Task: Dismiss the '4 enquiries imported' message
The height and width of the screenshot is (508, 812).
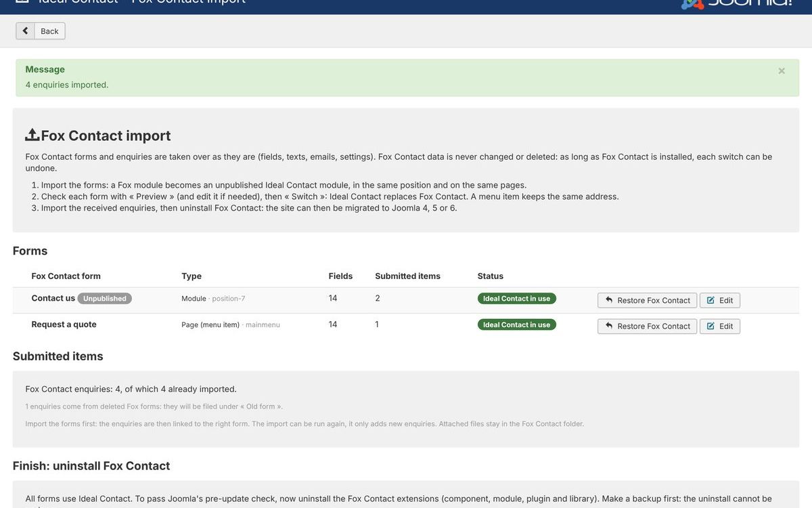Action: [782, 70]
